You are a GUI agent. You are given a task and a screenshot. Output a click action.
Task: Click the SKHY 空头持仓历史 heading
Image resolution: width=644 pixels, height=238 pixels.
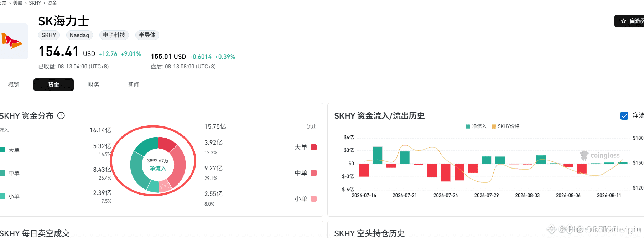369,233
